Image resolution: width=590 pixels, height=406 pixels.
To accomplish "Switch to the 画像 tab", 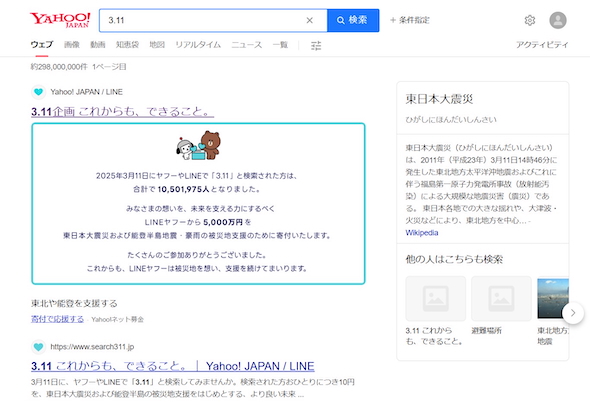I will pyautogui.click(x=72, y=45).
